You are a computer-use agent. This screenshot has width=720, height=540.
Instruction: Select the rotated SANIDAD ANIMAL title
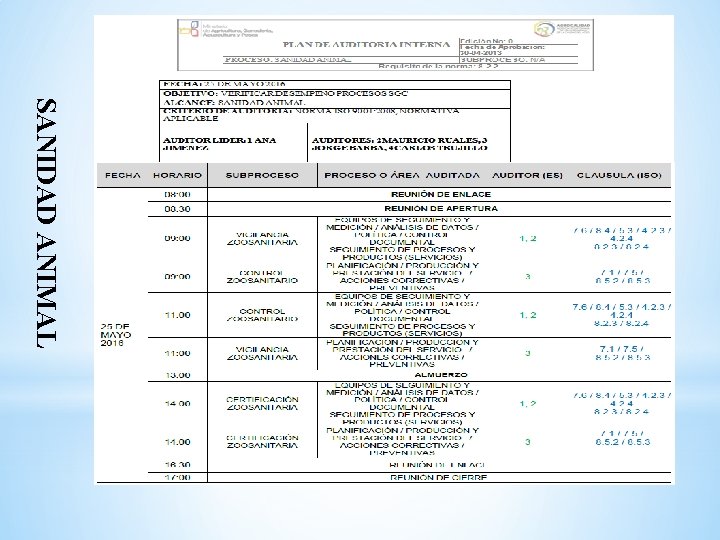click(46, 223)
